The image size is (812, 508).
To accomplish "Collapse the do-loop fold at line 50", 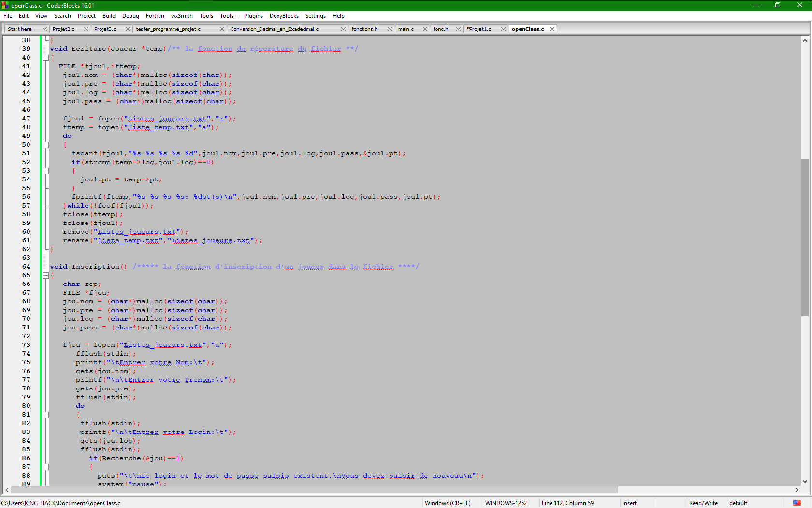I will click(45, 145).
